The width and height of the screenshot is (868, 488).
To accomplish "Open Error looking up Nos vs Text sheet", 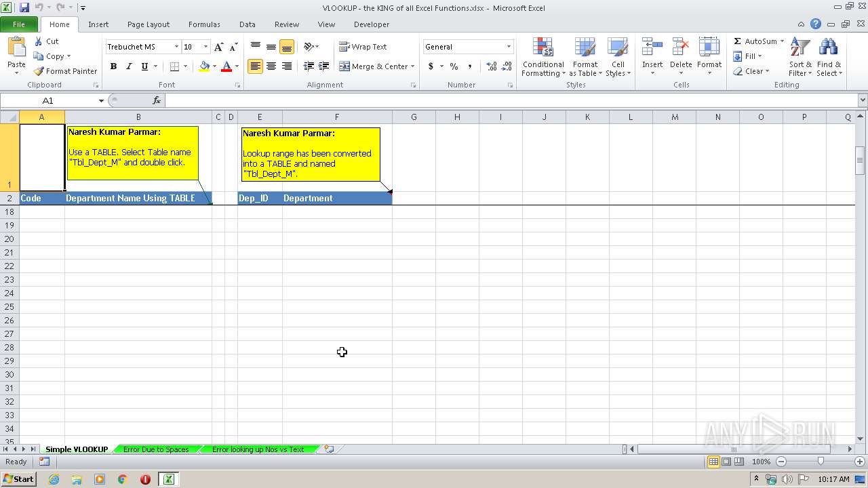I will pyautogui.click(x=258, y=449).
